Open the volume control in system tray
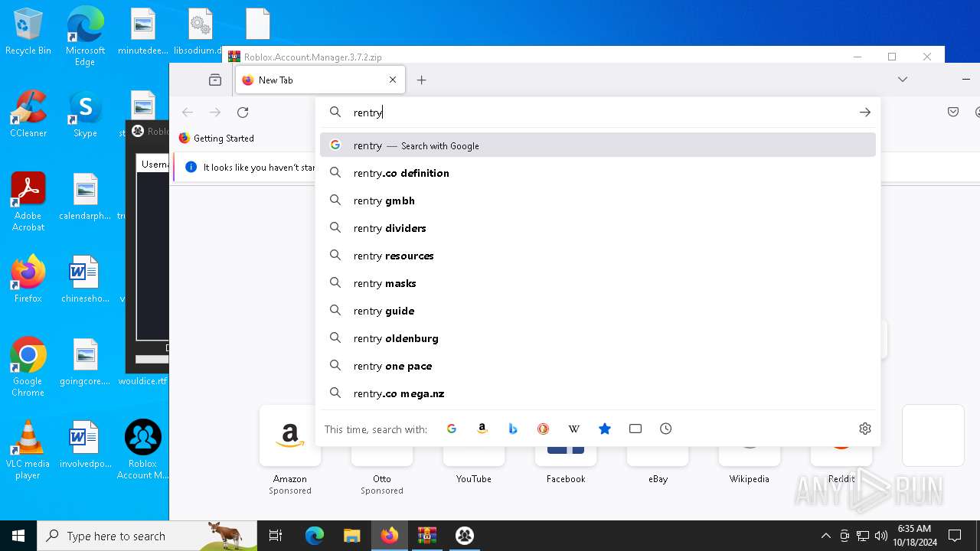The width and height of the screenshot is (980, 551). pyautogui.click(x=881, y=536)
